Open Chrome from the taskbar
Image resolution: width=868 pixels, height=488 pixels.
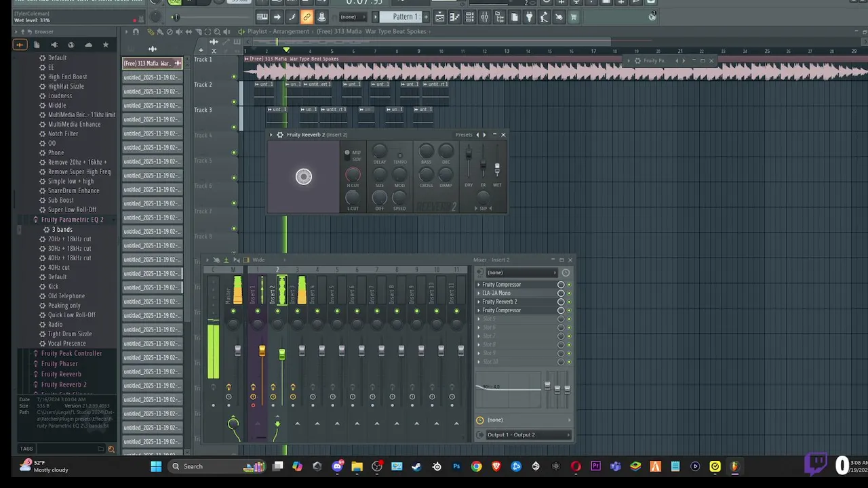coord(476,466)
